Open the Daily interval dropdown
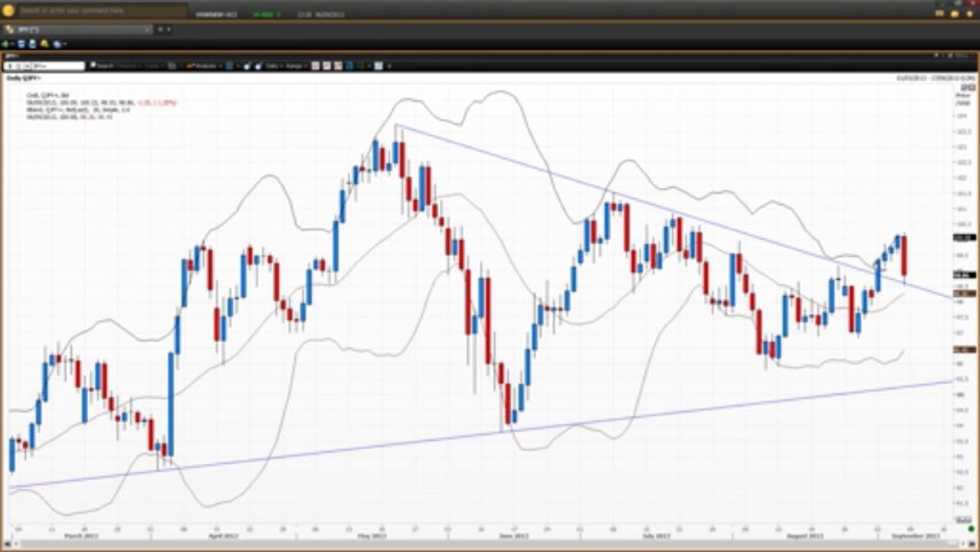Viewport: 980px width, 552px height. pos(273,66)
